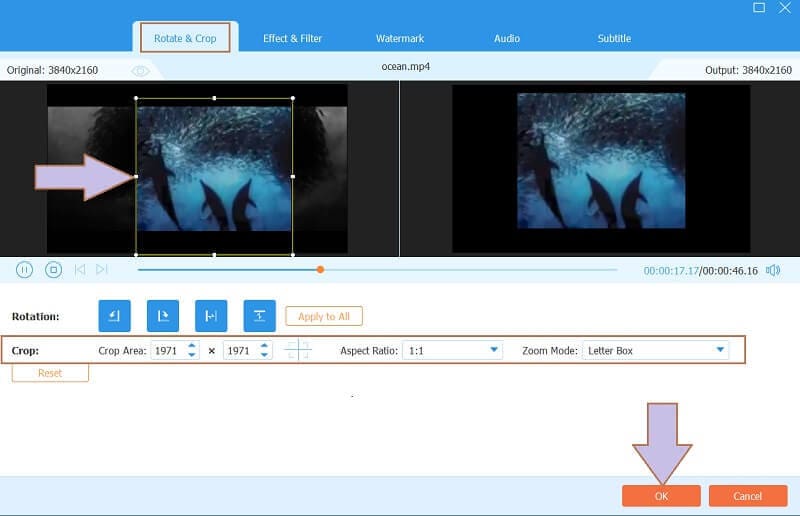Image resolution: width=800 pixels, height=516 pixels.
Task: Go to next frame
Action: (x=102, y=269)
